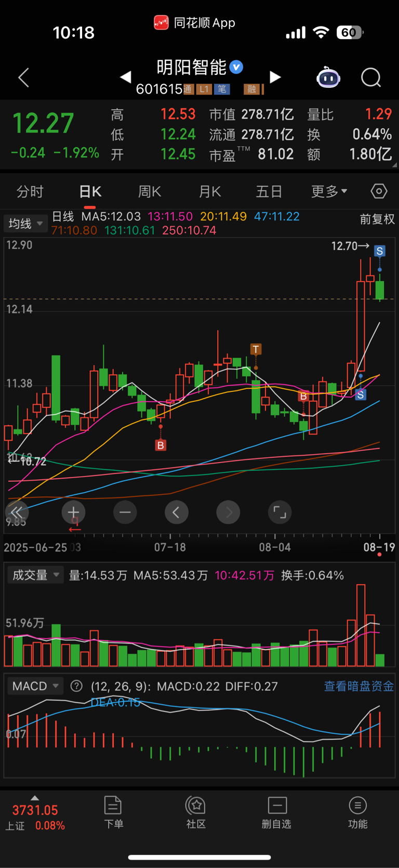Image resolution: width=399 pixels, height=868 pixels.
Task: Tap the 通 tag next to stock code
Action: (x=188, y=89)
